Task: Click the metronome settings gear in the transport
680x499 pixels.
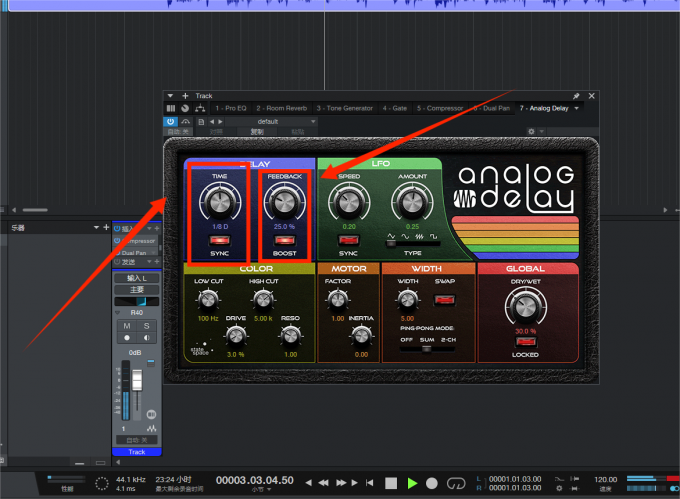Action: pyautogui.click(x=559, y=489)
